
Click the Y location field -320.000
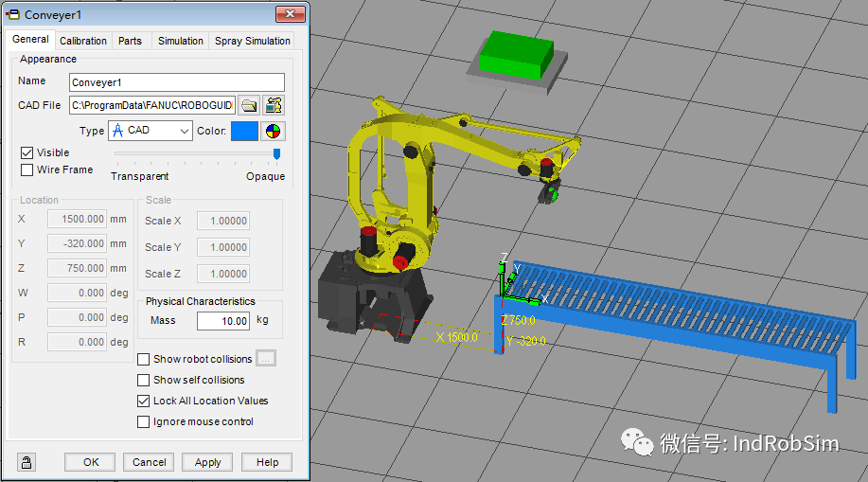(77, 243)
